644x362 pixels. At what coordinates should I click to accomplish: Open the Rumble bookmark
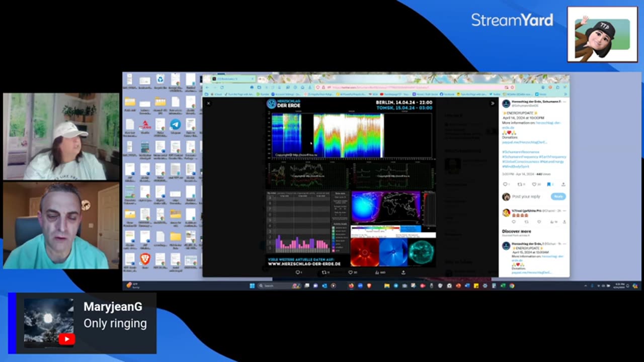pyautogui.click(x=263, y=94)
